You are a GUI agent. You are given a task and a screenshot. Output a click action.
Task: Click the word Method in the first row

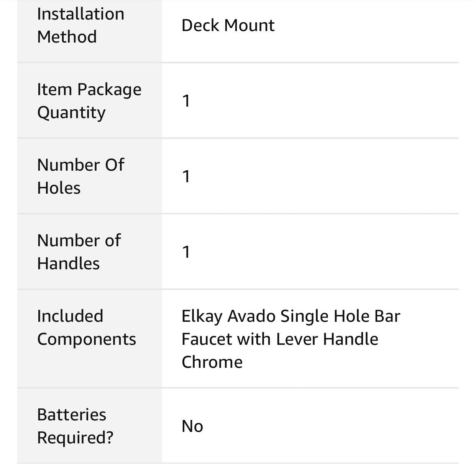click(x=67, y=37)
